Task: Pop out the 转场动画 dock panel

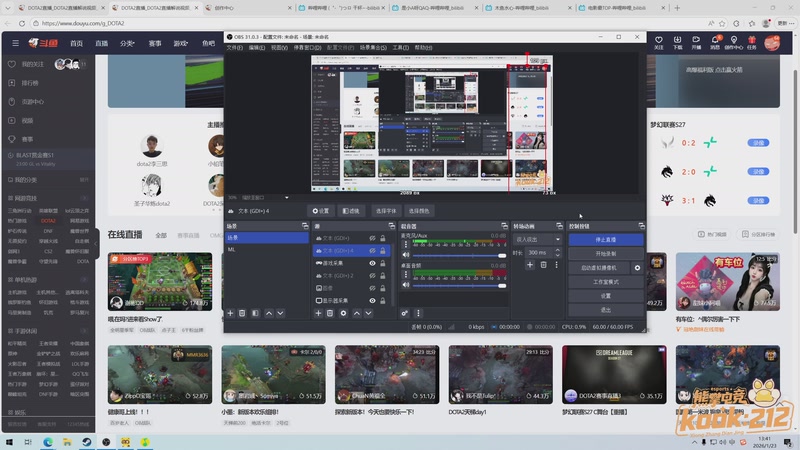Action: 559,226
